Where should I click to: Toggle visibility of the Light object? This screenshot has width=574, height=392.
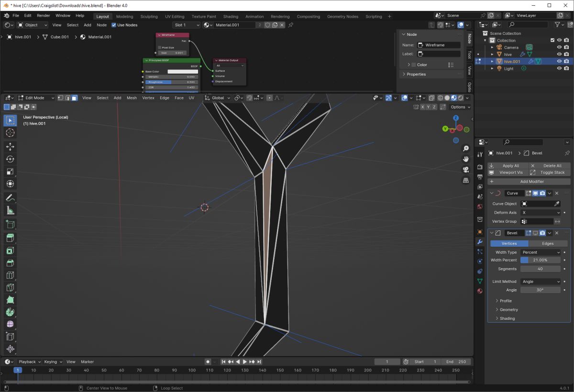pos(559,68)
